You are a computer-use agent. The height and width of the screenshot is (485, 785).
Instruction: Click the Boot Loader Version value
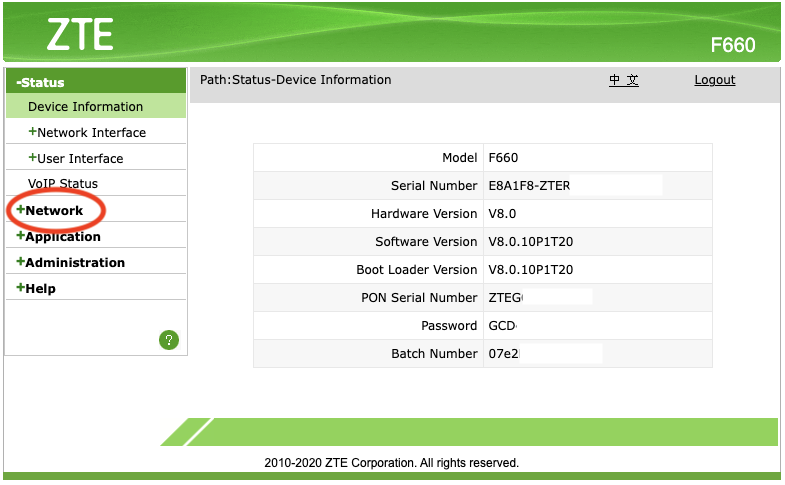pos(531,270)
